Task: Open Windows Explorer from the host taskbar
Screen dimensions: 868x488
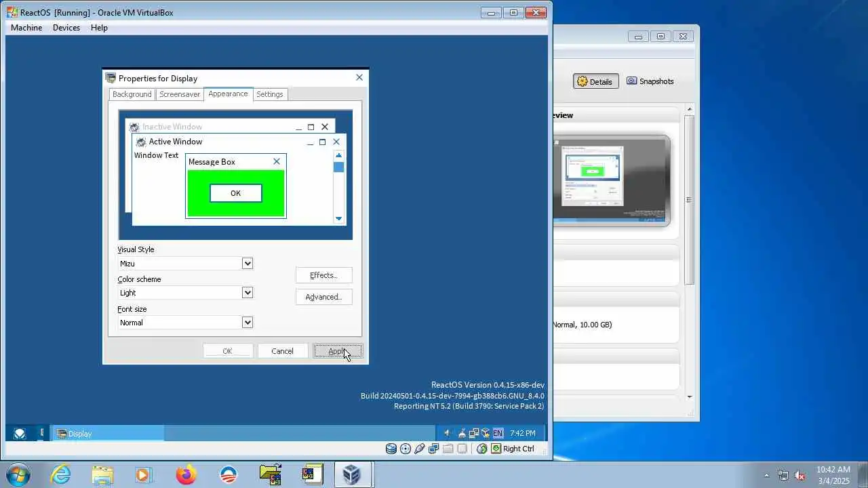Action: 102,474
